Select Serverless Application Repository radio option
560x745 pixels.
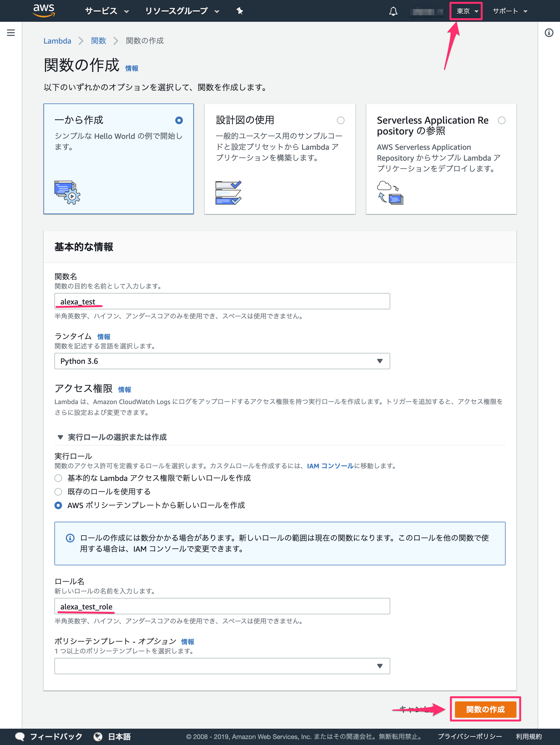[501, 120]
